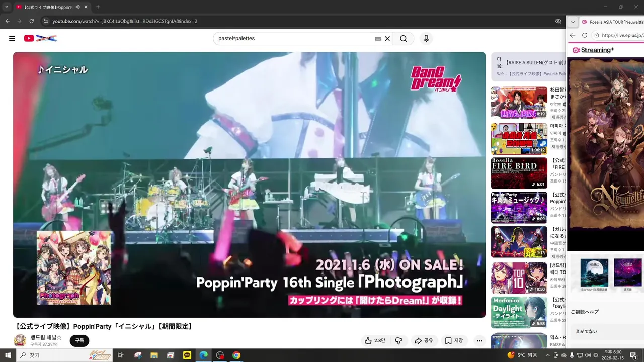Open the on-screen keyboard icon in search box
The height and width of the screenshot is (362, 644).
click(x=378, y=38)
